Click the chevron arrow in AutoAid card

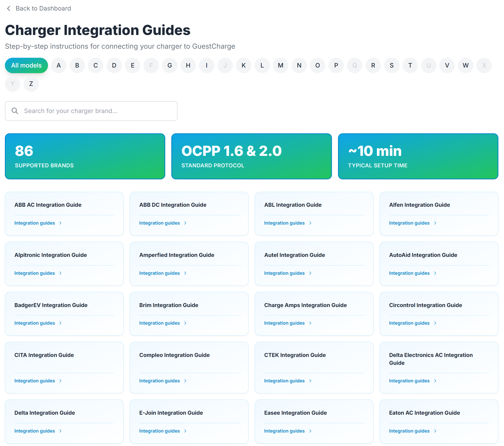click(435, 273)
